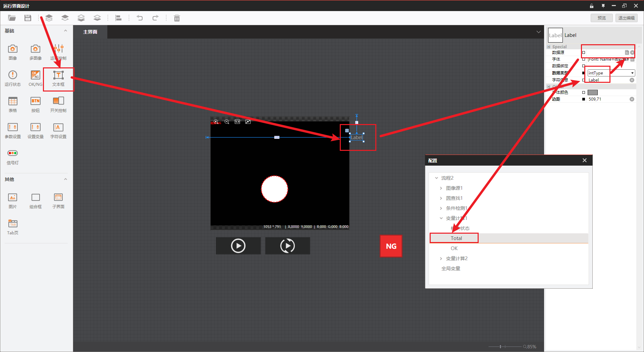Collapse the 基础 toolbox section
Screen dimensions: 644x352
65,31
